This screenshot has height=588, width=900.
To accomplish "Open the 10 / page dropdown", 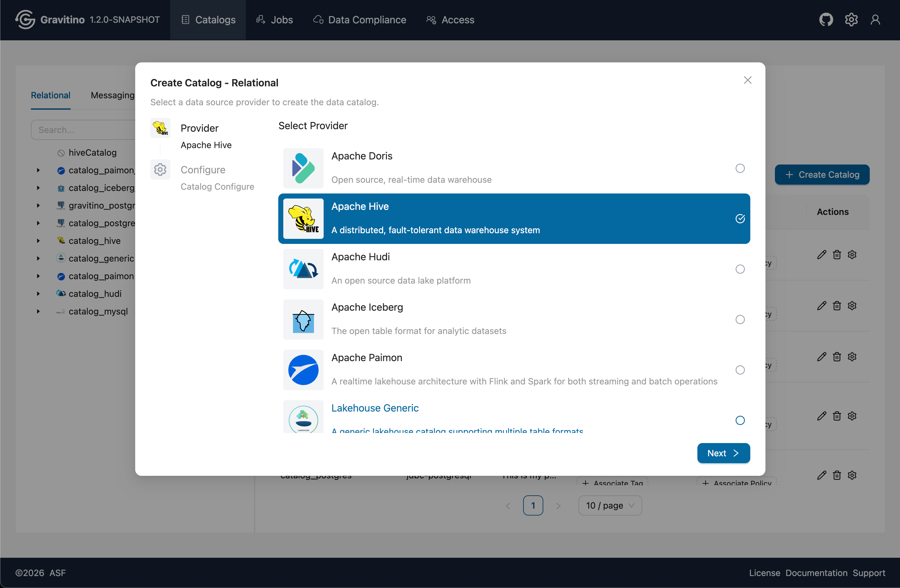I will click(609, 505).
